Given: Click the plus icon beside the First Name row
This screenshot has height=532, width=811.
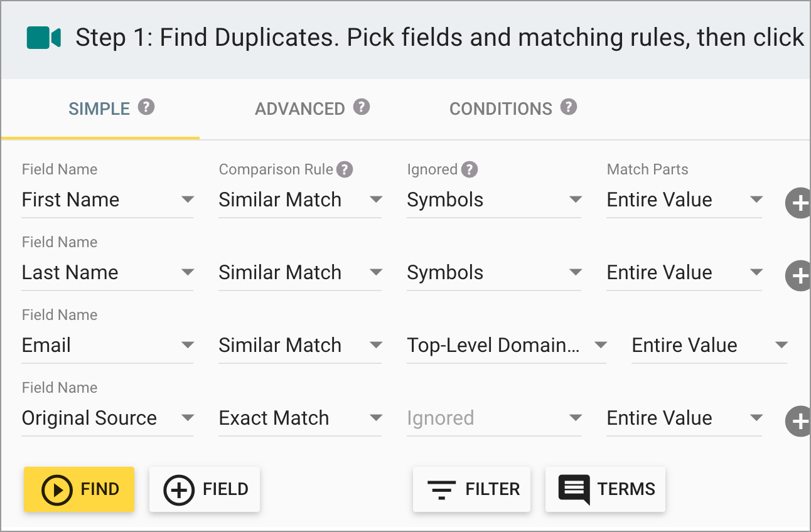Looking at the screenshot, I should click(800, 203).
